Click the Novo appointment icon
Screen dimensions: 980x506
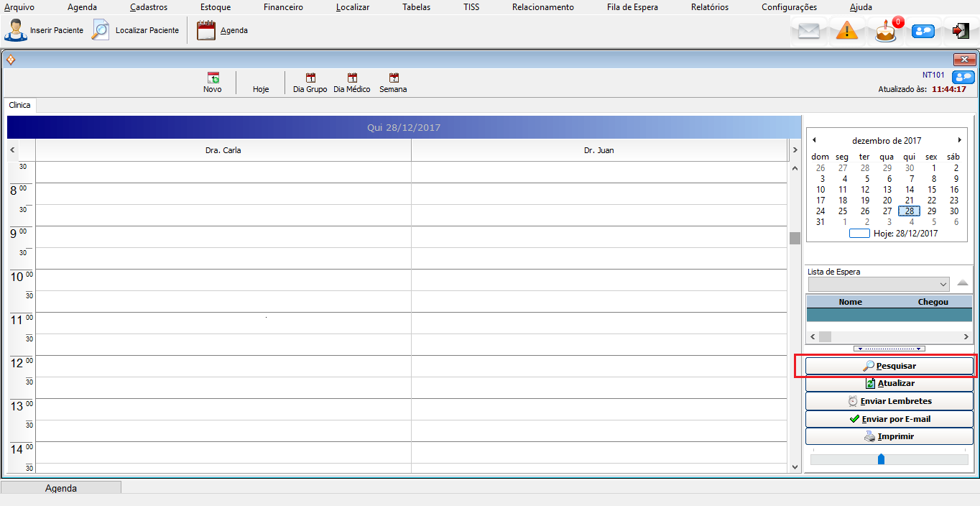[213, 78]
